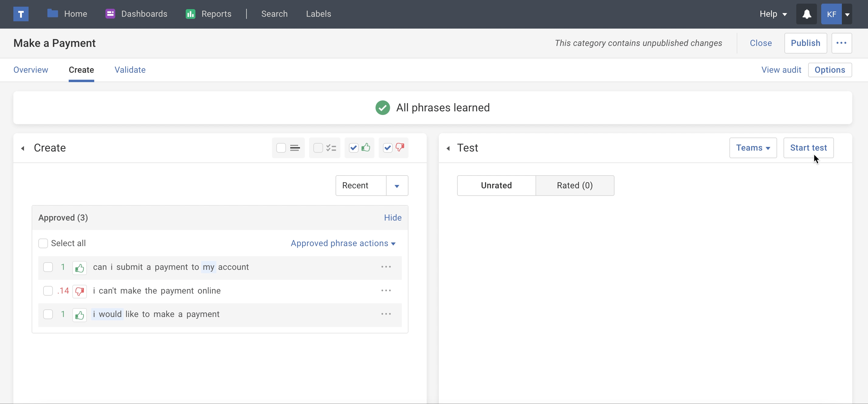This screenshot has height=404, width=868.
Task: Click thumbs-up icon on 'can i submit a payment'
Action: (x=80, y=268)
